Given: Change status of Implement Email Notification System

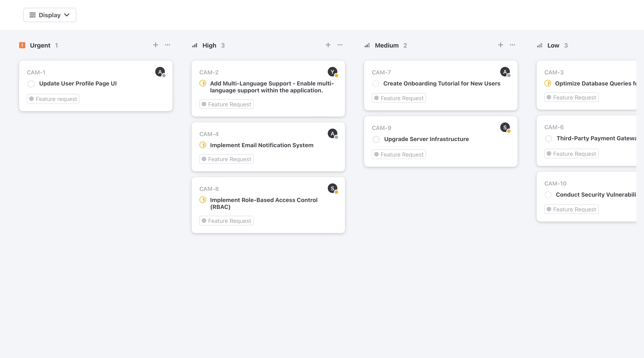Looking at the screenshot, I should [x=203, y=145].
